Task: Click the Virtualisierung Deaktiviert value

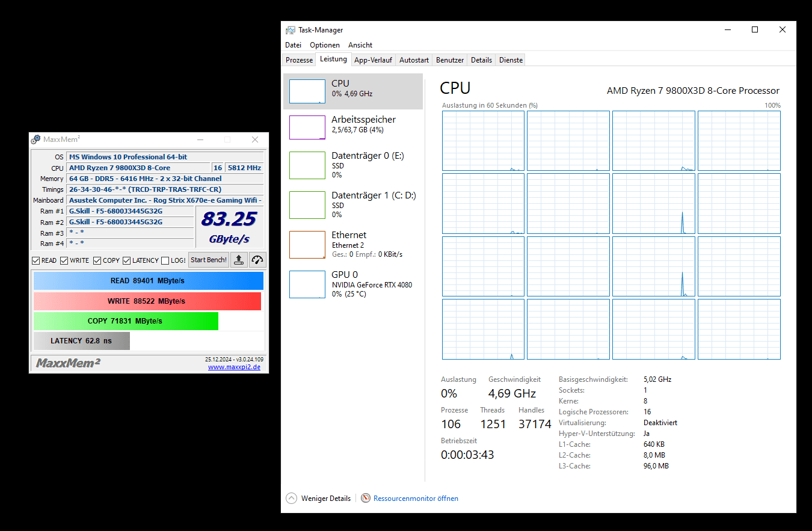Action: click(660, 423)
